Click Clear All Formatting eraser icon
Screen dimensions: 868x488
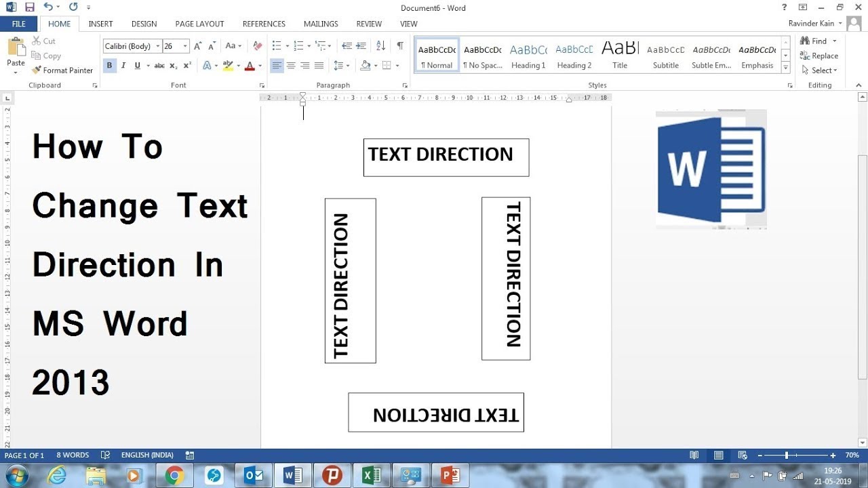click(257, 46)
